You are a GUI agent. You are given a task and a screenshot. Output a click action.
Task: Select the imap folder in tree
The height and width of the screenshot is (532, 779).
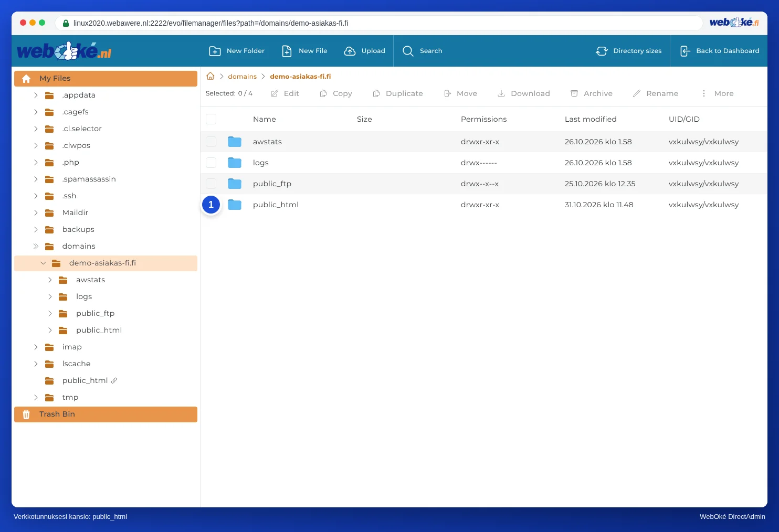[72, 347]
